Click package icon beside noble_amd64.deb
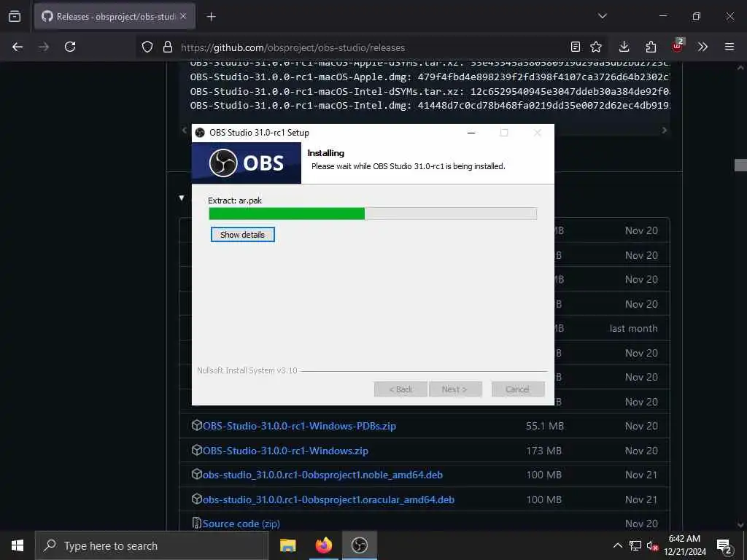This screenshot has height=560, width=747. (x=197, y=474)
